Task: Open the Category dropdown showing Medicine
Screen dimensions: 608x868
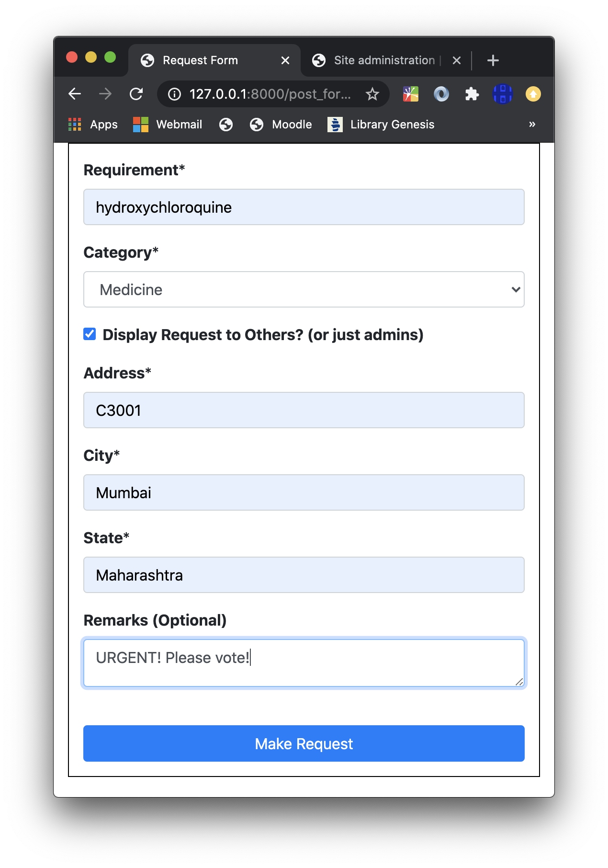Action: pyautogui.click(x=304, y=289)
